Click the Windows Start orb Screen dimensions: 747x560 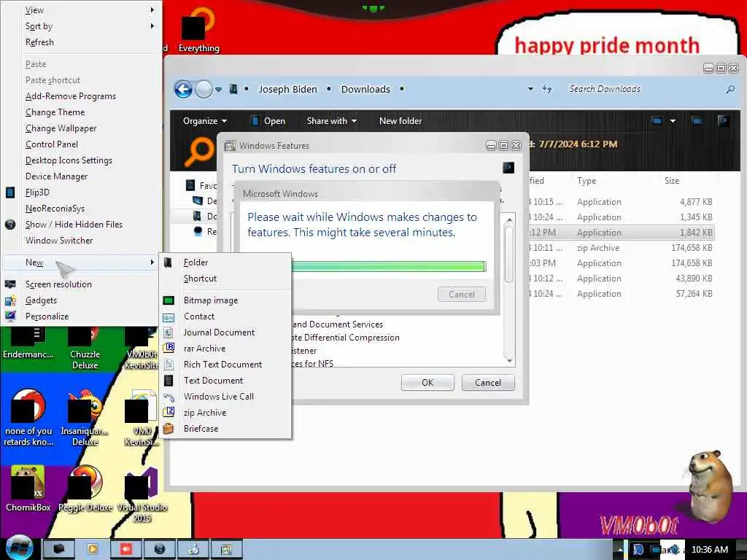pos(19,548)
